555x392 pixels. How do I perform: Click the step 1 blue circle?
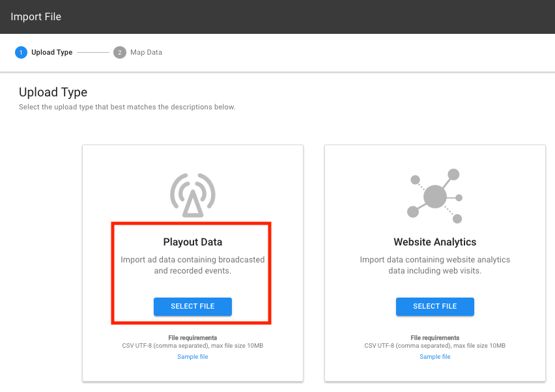tap(21, 52)
